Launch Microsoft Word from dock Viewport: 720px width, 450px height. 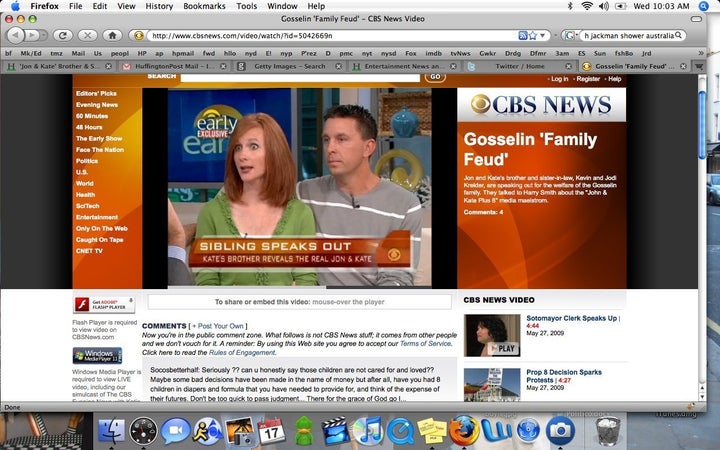point(496,431)
